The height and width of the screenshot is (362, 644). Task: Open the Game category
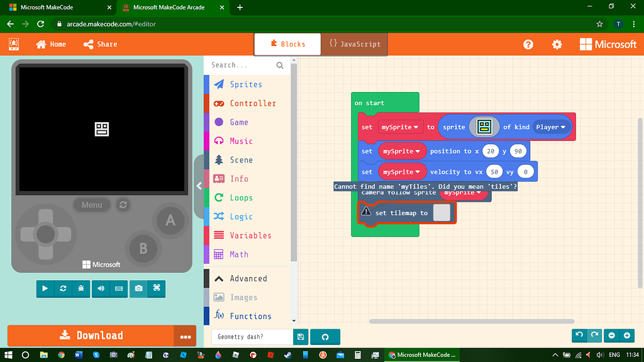[x=248, y=122]
